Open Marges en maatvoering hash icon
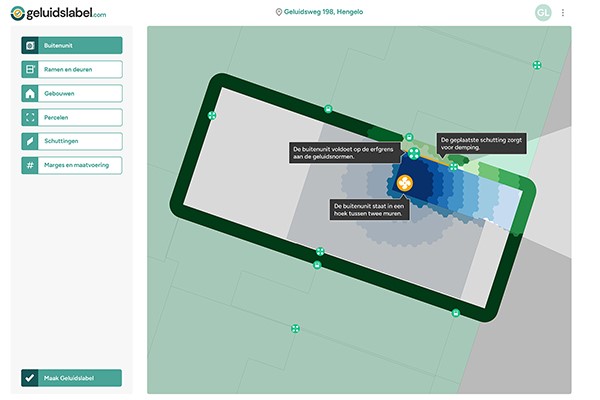The image size is (600, 400). 30,165
